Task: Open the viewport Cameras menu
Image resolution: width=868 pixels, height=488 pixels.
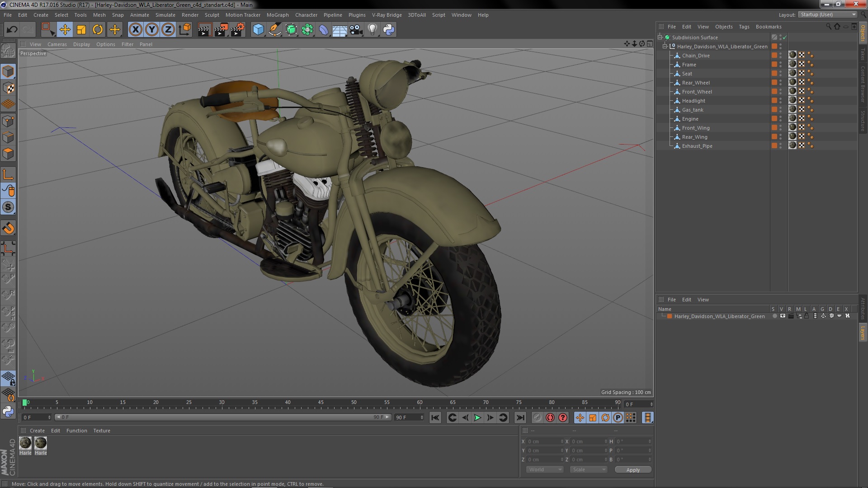Action: [57, 44]
